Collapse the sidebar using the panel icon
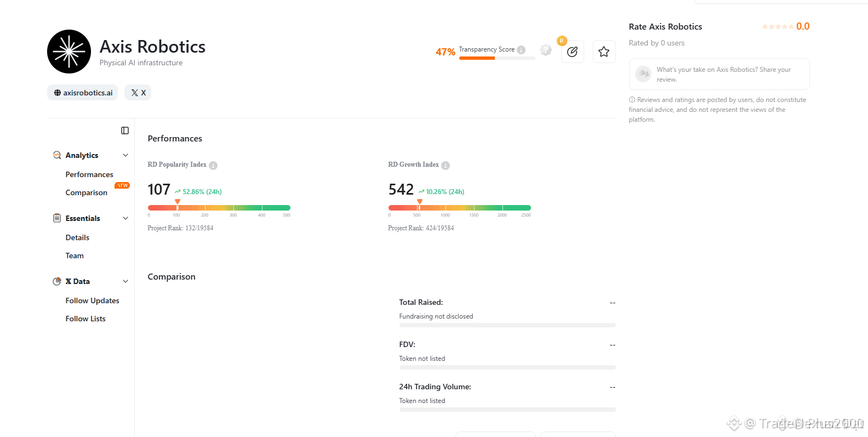The image size is (868, 437). (x=125, y=130)
